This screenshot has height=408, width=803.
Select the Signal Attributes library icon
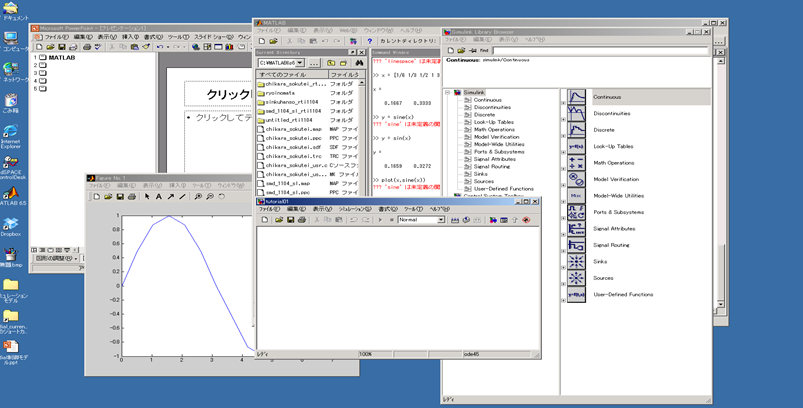point(577,228)
